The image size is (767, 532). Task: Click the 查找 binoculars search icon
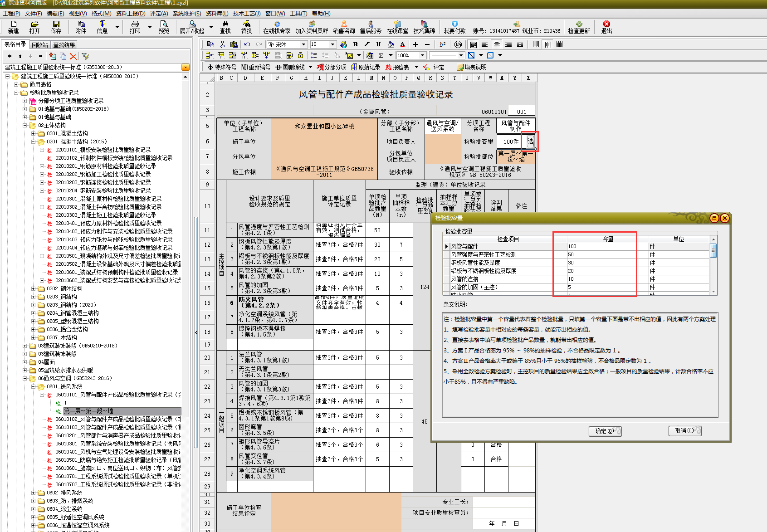click(x=225, y=27)
